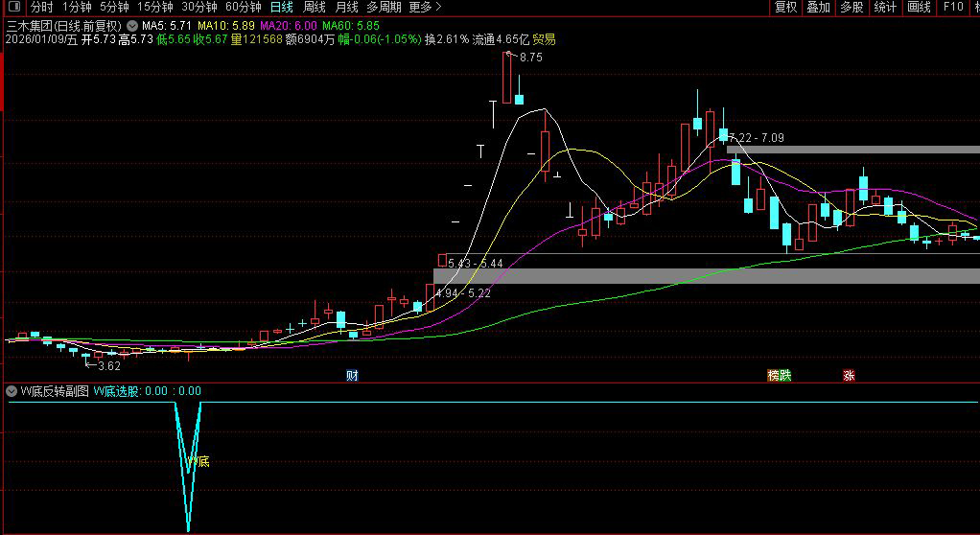Click the wide gray 4.94-5.22 gap band

pos(707,276)
